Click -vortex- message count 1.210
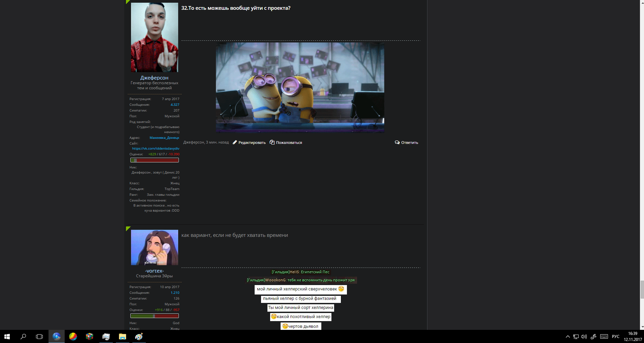Screen dimensions: 644x343 point(175,293)
